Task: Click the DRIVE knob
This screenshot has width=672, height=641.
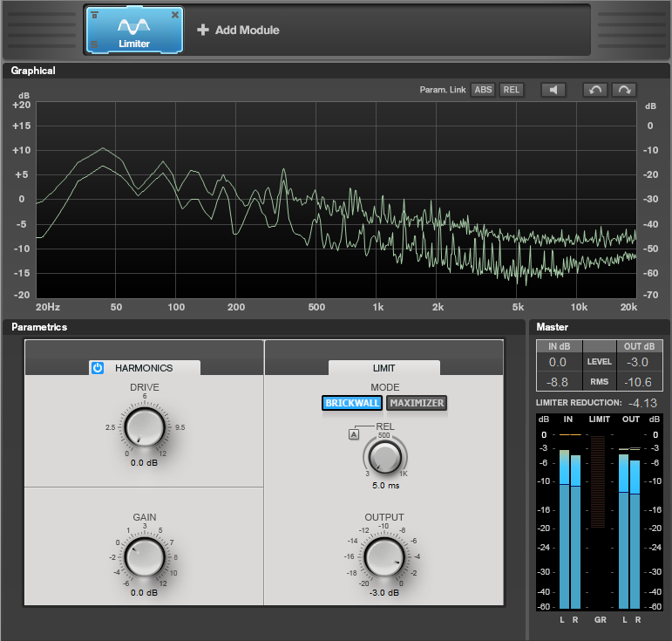Action: (145, 427)
